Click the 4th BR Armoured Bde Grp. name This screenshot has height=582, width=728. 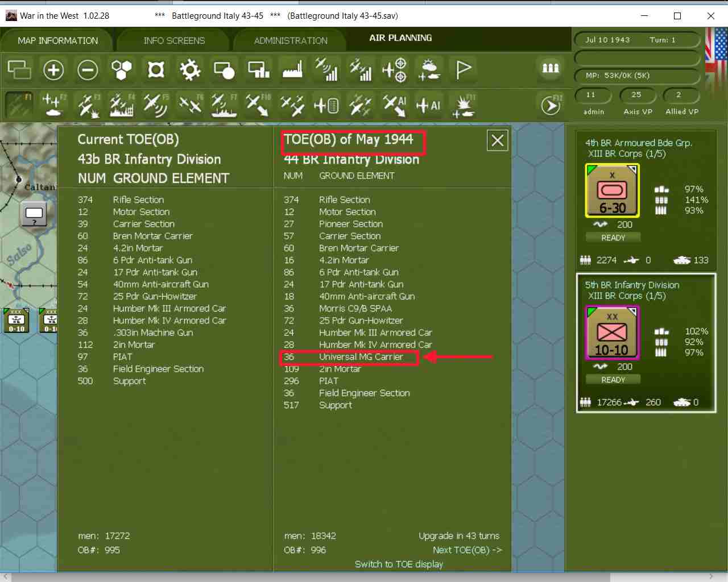click(x=639, y=143)
